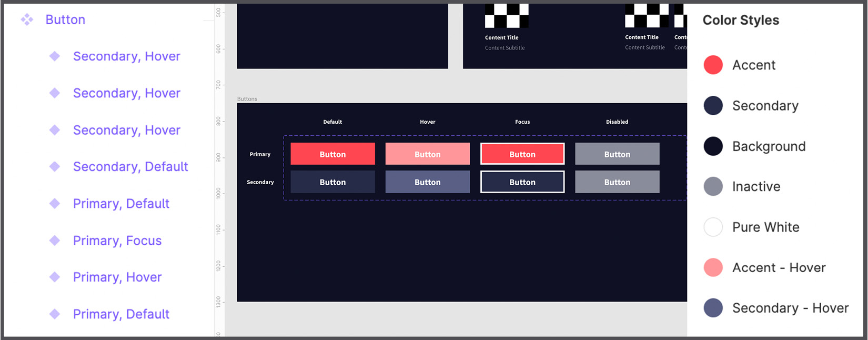Click the checkerboard thumbnail above the leftmost Content Title
This screenshot has width=868, height=340.
tap(506, 16)
